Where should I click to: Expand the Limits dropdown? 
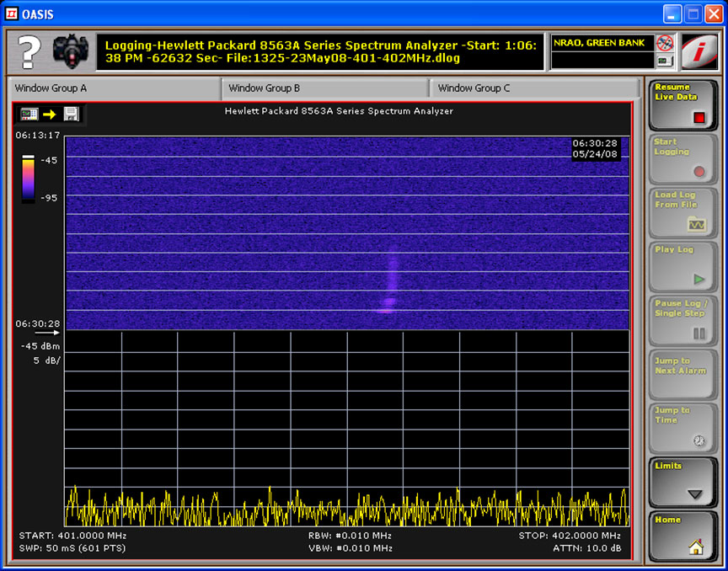click(x=683, y=483)
